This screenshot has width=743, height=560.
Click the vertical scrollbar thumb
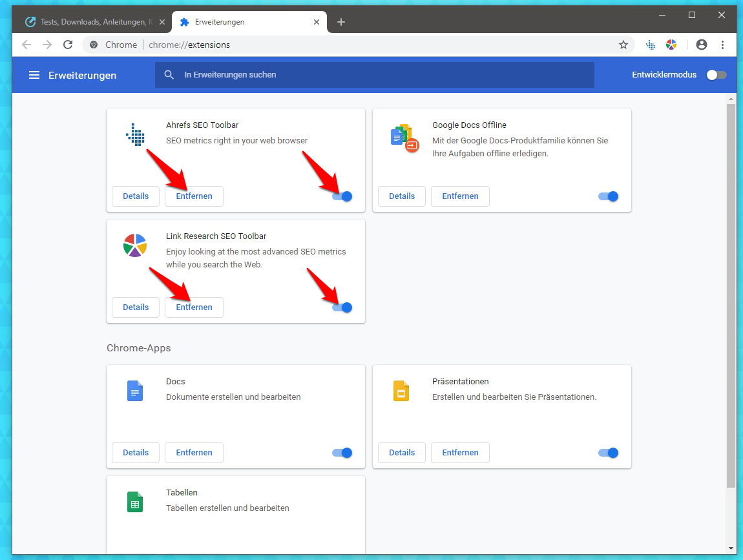731,295
